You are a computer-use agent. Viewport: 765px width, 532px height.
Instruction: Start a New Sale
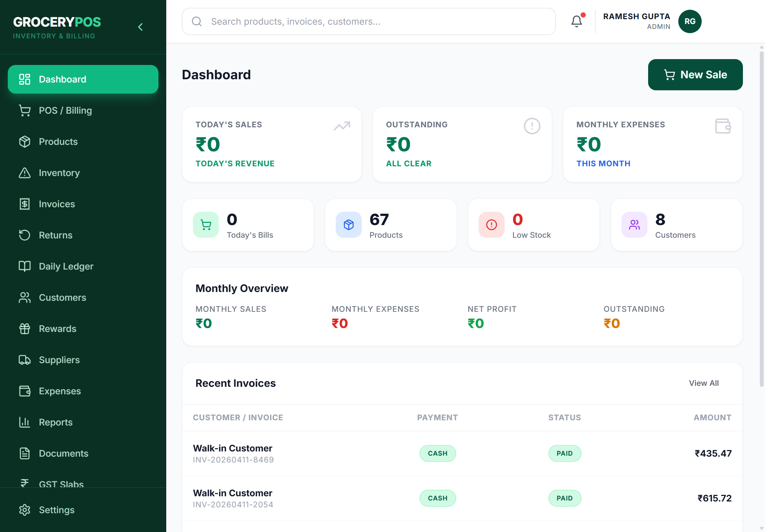696,75
